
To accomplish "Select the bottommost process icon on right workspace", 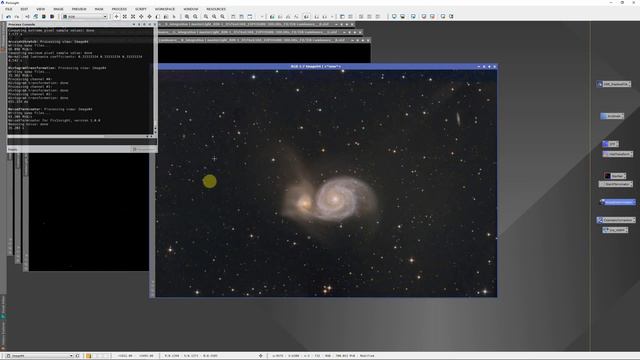I will tap(615, 230).
